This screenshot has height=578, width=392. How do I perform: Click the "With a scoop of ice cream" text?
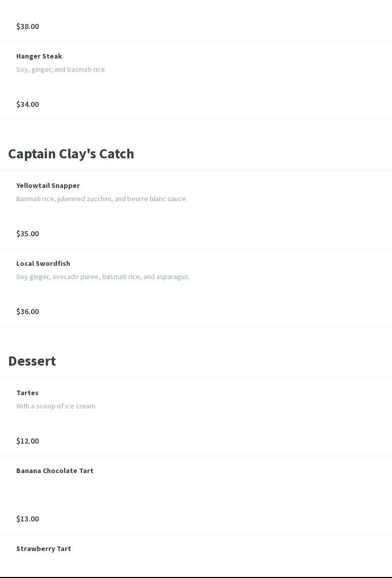57,406
